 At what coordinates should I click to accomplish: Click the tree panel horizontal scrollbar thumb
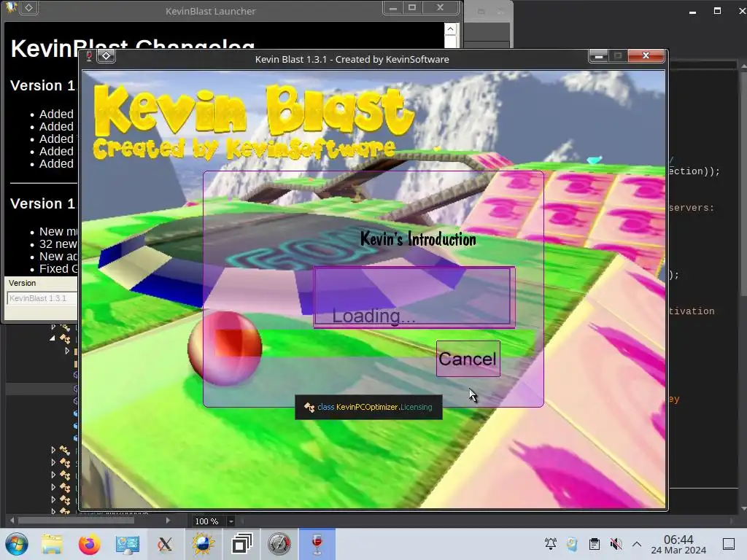pos(76,521)
